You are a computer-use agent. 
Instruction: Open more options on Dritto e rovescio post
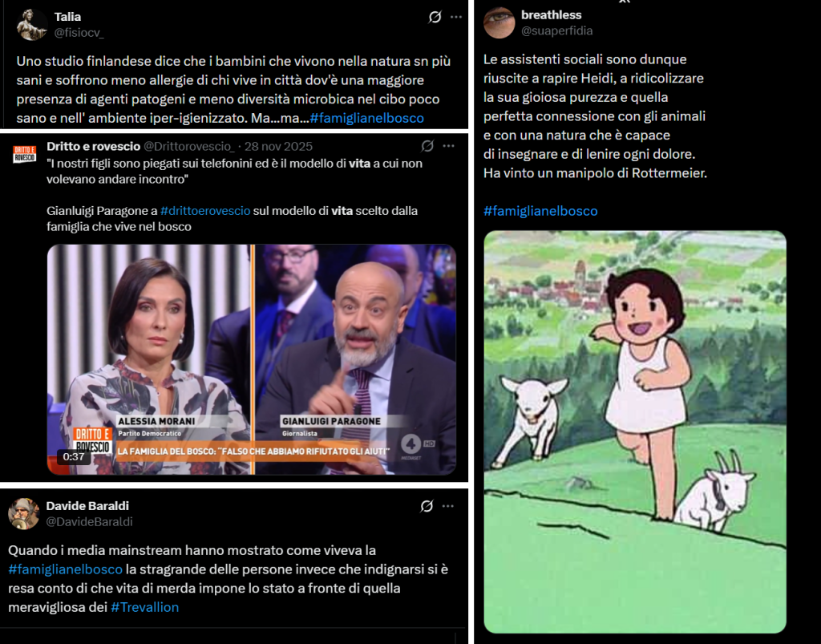point(448,146)
